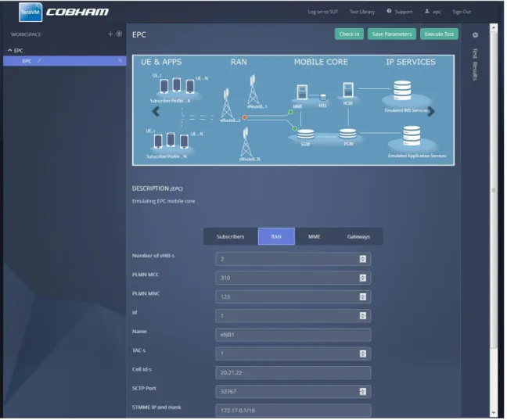Click the Subscriber Profile N phones icon
The height and width of the screenshot is (420, 507).
click(x=171, y=141)
